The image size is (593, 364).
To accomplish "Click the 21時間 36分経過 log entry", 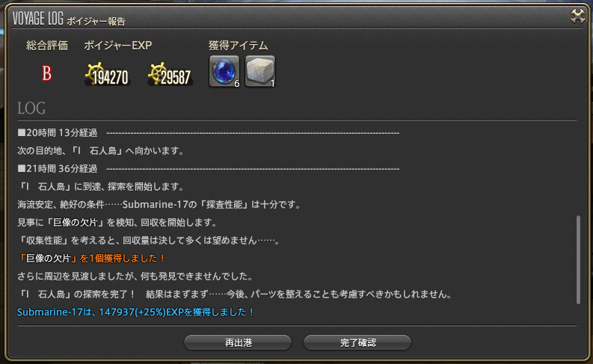I will tap(58, 169).
